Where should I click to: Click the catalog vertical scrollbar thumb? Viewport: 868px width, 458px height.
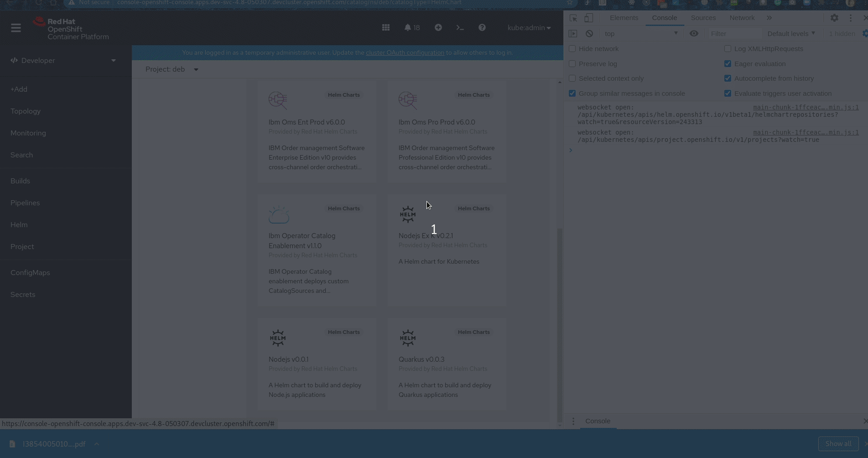click(x=560, y=326)
